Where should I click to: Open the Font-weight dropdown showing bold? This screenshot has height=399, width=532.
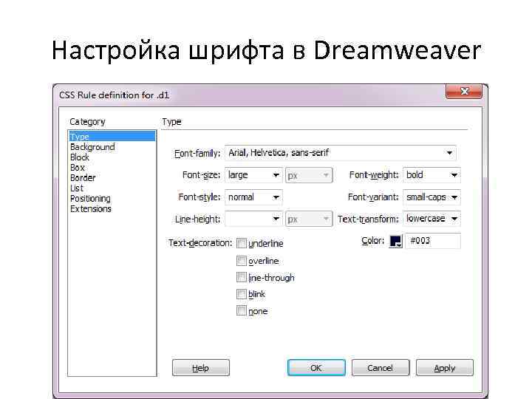[432, 175]
